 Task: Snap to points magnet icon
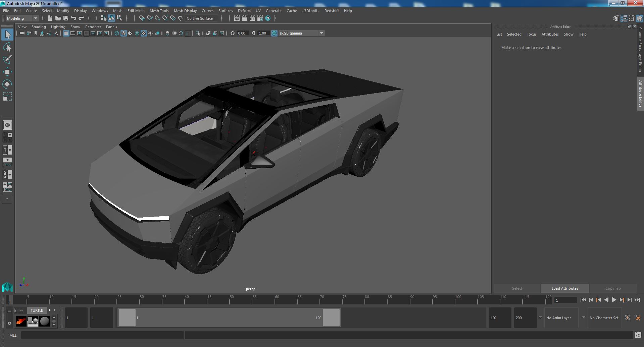pyautogui.click(x=157, y=18)
